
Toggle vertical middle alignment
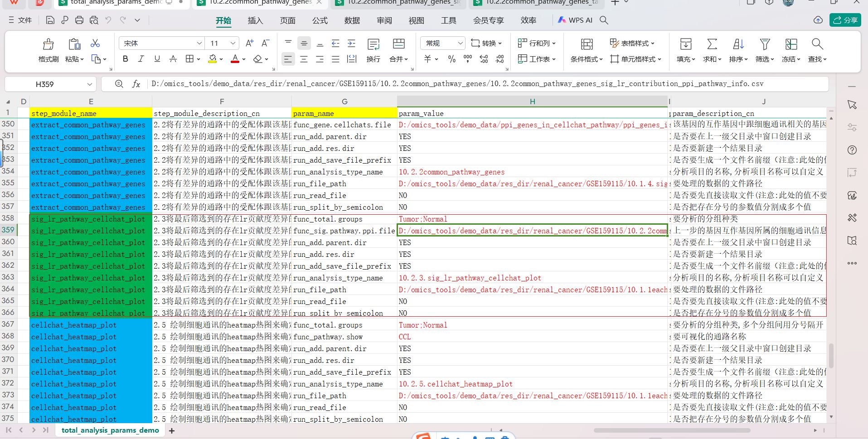tap(304, 43)
